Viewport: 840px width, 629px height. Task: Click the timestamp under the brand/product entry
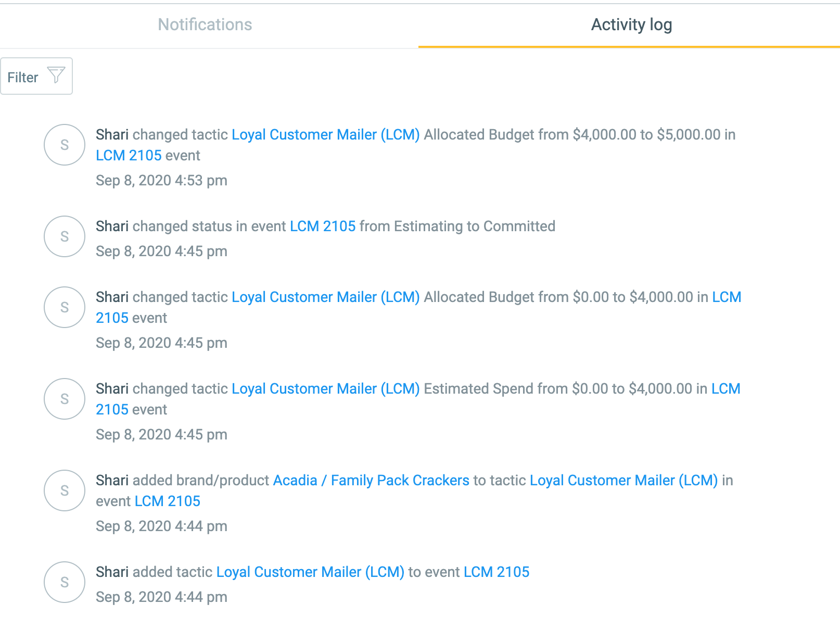click(161, 526)
